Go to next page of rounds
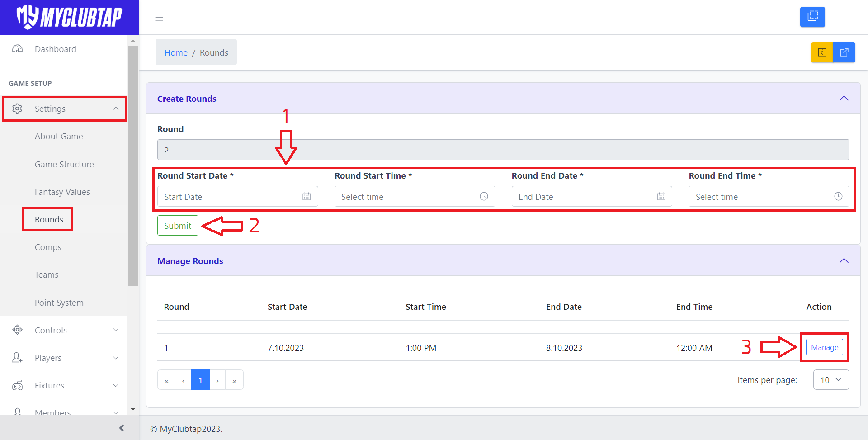 [x=217, y=380]
